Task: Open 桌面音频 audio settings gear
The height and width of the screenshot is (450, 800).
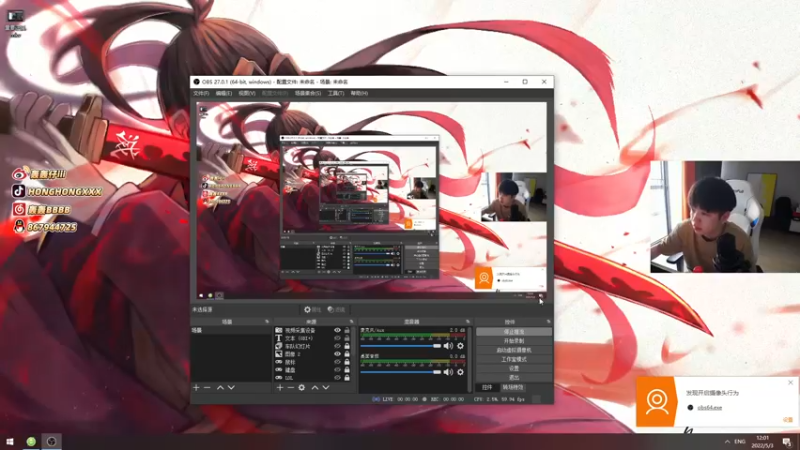Action: point(460,372)
